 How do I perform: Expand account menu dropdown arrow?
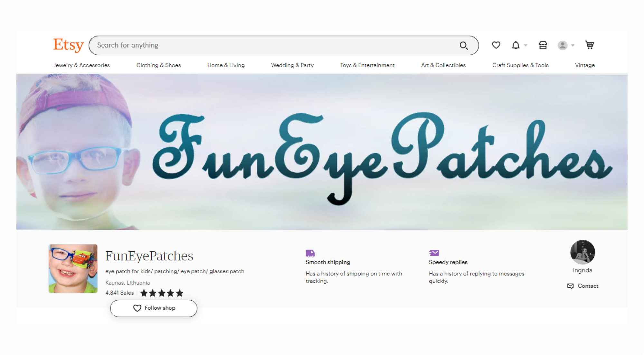573,45
